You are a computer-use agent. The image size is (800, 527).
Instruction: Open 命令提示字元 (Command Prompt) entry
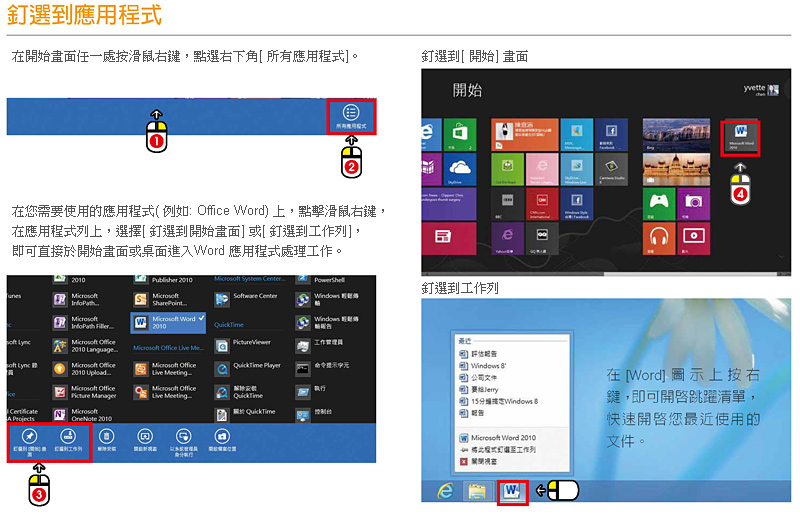[323, 369]
